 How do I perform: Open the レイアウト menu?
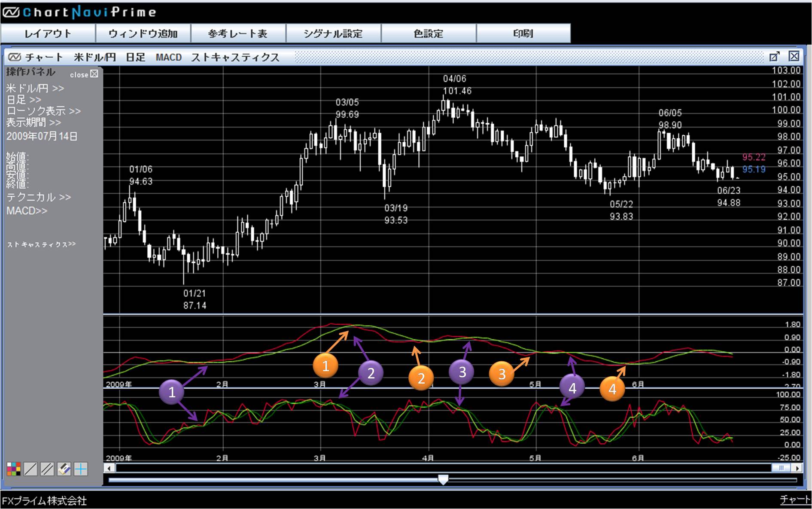[x=48, y=34]
